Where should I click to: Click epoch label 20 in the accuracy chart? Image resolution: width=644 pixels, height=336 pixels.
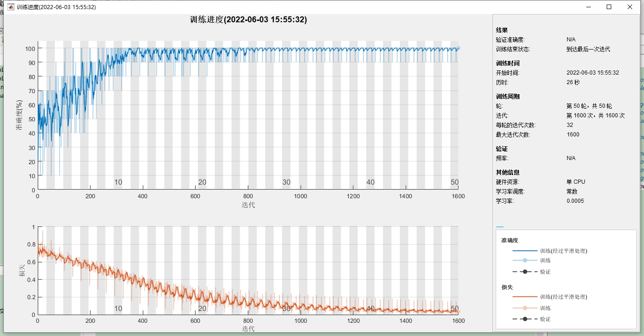point(202,182)
